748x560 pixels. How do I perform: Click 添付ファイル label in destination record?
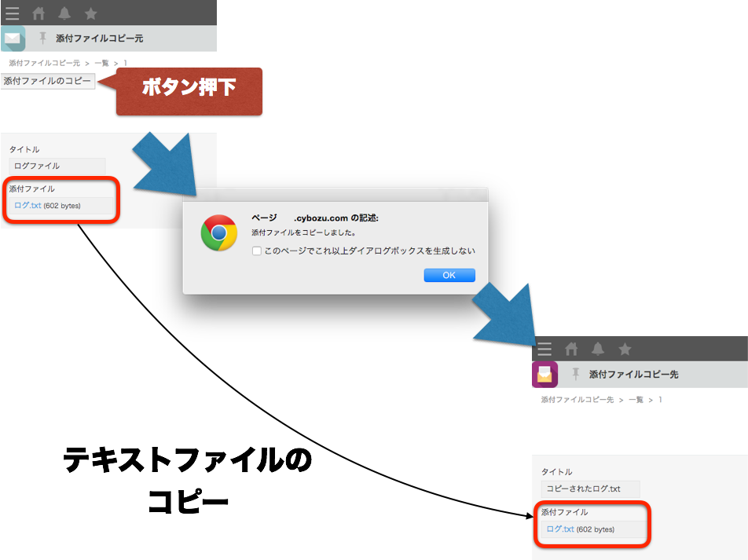coord(564,512)
